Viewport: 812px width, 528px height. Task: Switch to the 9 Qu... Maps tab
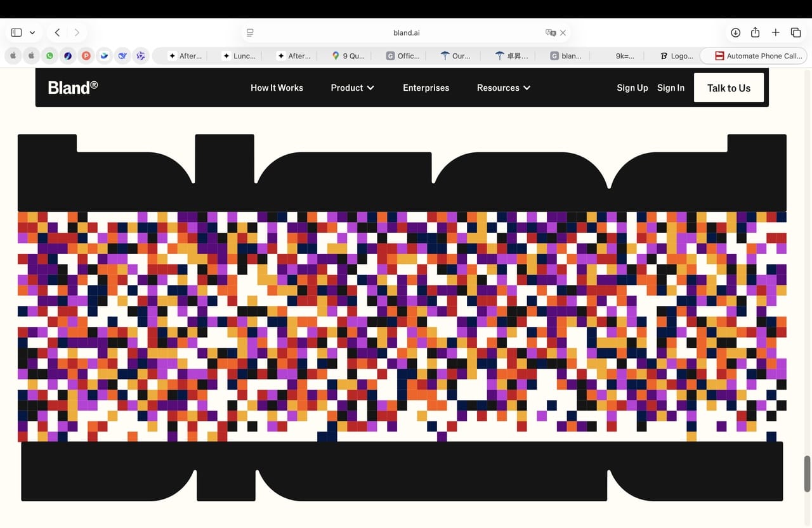(x=348, y=56)
